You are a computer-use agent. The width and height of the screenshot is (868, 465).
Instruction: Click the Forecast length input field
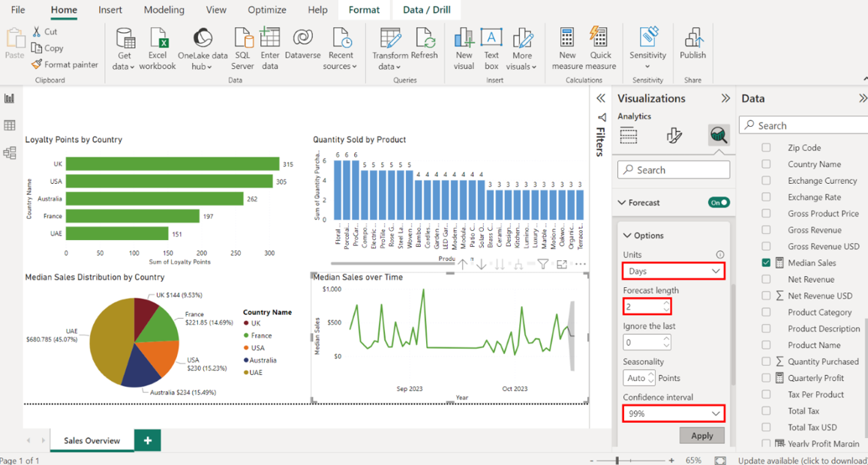coord(642,306)
